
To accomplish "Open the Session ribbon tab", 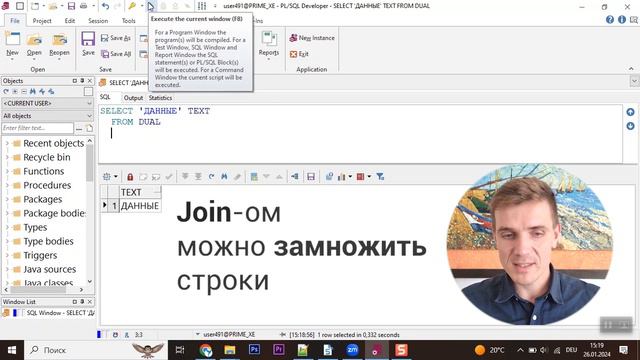I will click(x=98, y=20).
